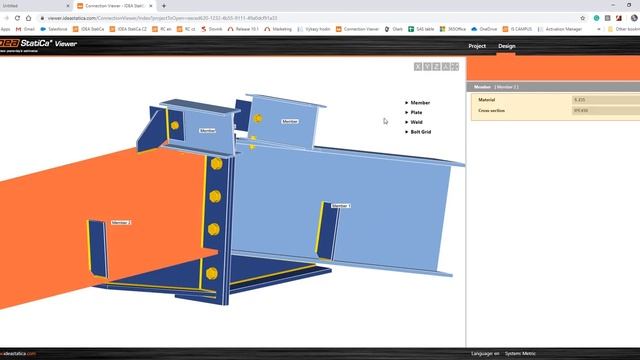Click the last view icon in viewport toolbar
Viewport: 640px width, 360px height.
point(455,67)
